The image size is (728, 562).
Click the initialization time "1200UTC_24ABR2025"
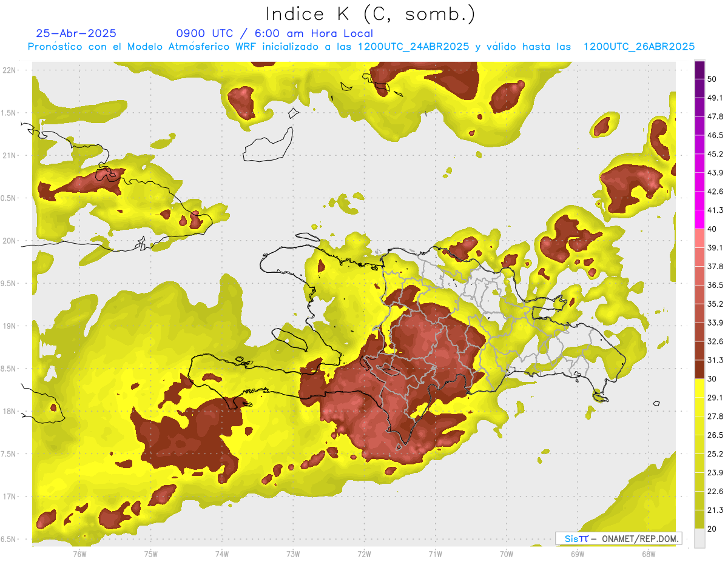[414, 47]
